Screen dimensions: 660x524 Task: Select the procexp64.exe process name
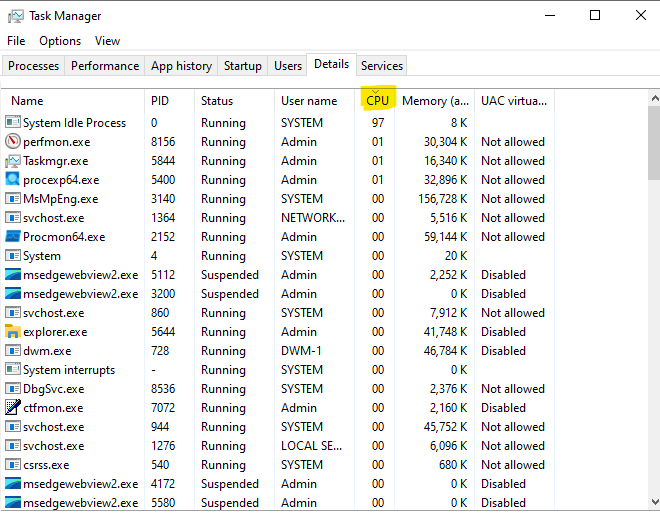[x=61, y=180]
